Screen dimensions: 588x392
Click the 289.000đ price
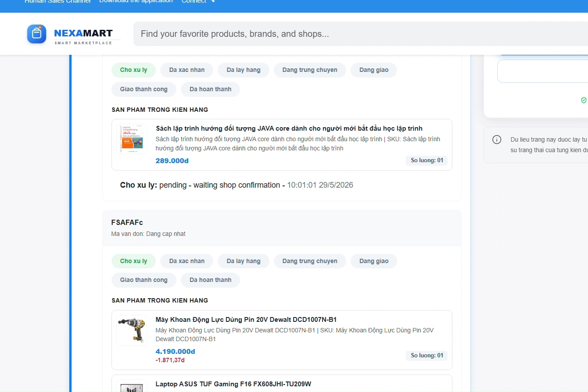click(x=172, y=161)
